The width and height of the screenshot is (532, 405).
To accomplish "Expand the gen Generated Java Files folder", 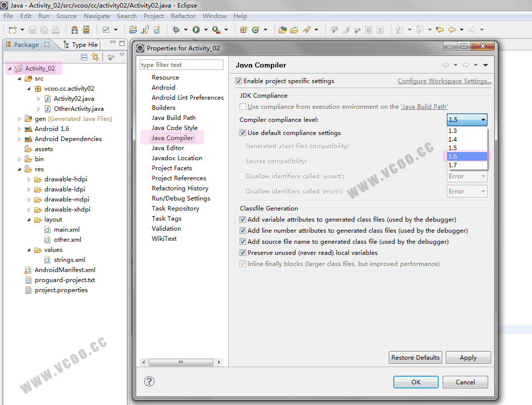I will click(x=20, y=119).
